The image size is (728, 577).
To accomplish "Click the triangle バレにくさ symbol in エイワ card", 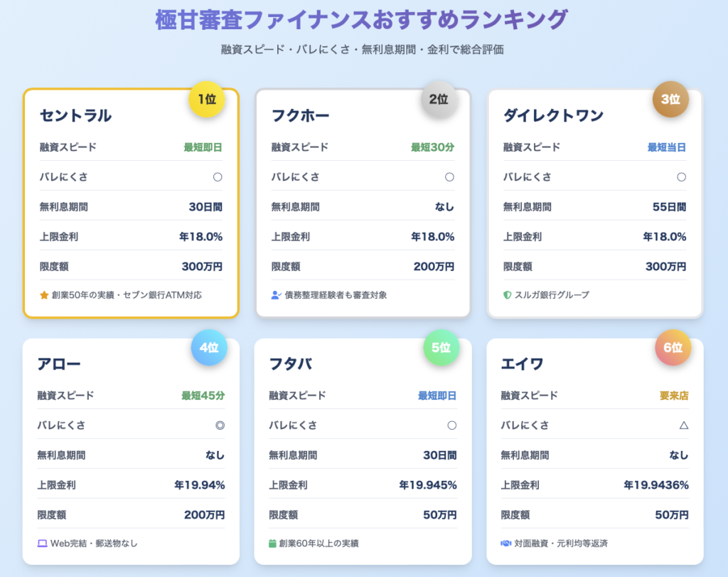I will click(683, 425).
